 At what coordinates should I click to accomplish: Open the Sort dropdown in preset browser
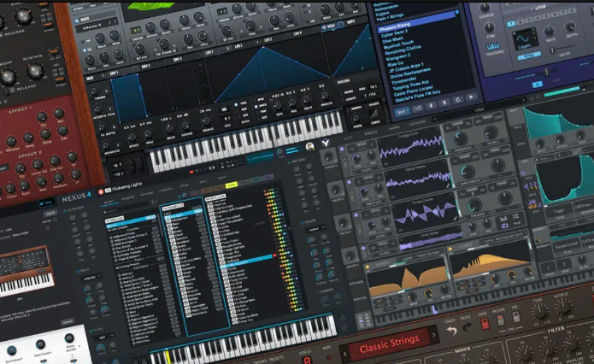tap(402, 112)
